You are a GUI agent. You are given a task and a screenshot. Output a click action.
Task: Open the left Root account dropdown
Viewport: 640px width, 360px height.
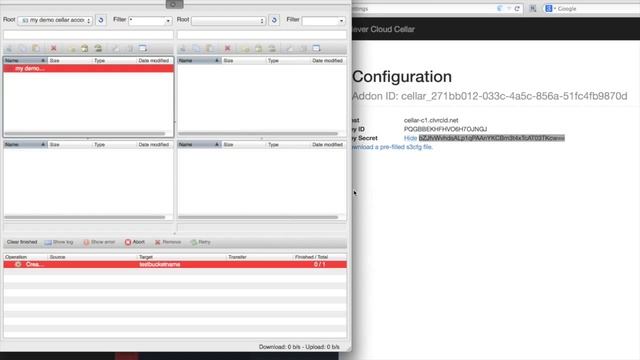(x=55, y=20)
